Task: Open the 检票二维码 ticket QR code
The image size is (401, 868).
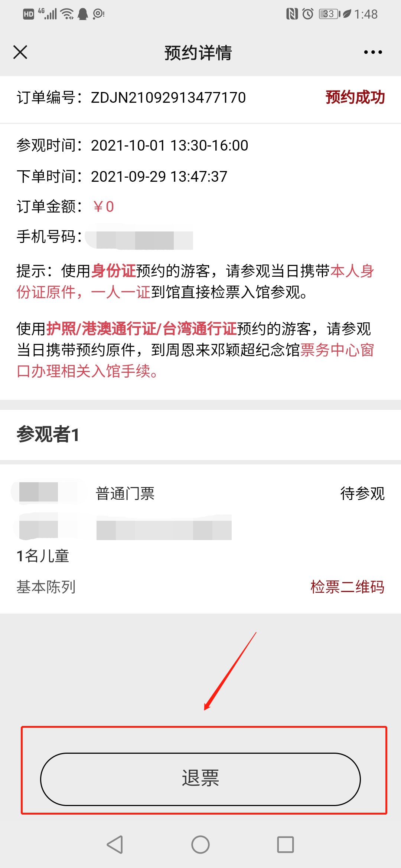Action: [x=347, y=587]
